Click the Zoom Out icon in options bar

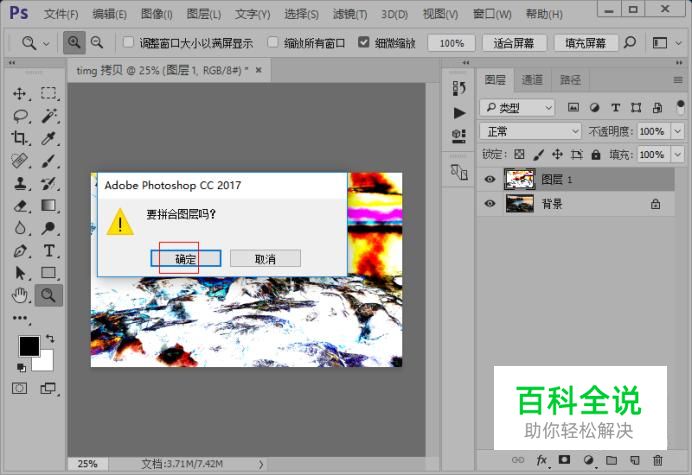coord(97,42)
